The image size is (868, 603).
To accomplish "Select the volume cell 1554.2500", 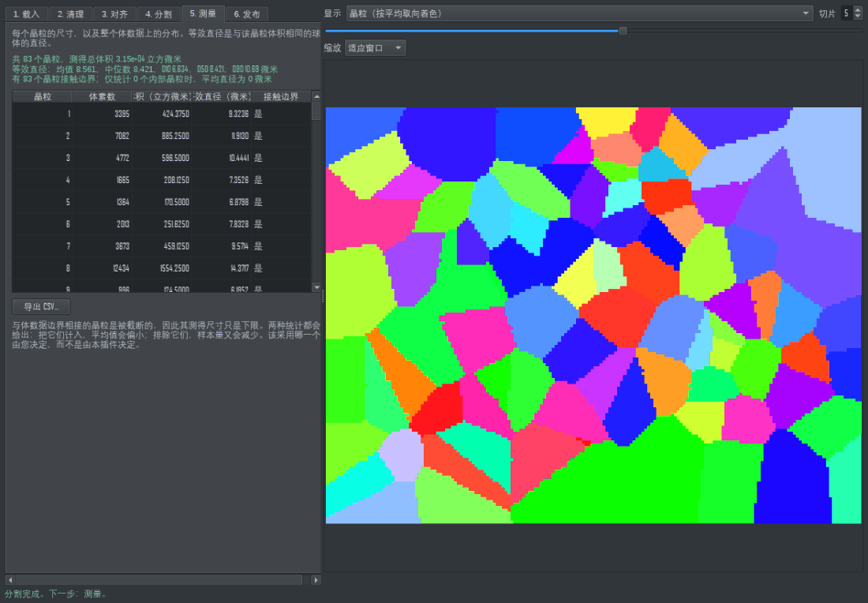I will click(x=163, y=268).
